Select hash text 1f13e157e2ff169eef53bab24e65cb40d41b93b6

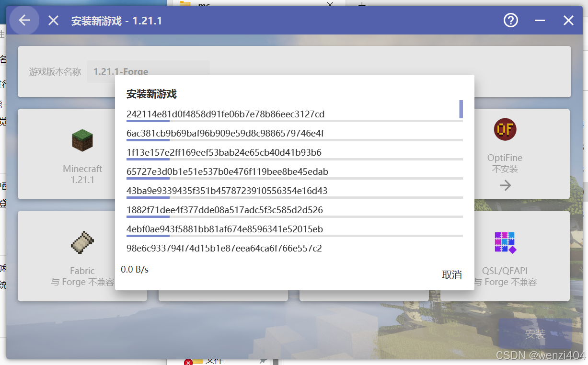[x=224, y=152]
